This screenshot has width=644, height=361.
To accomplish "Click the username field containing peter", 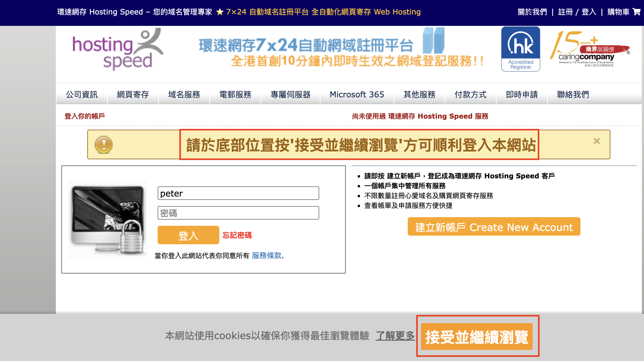I will pos(238,193).
